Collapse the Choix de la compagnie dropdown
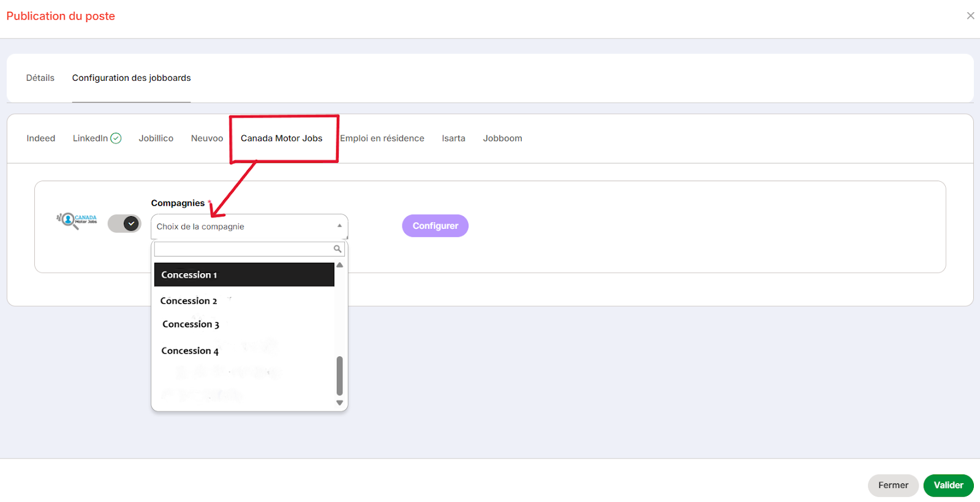Screen dimensions: 980x502 point(249,227)
